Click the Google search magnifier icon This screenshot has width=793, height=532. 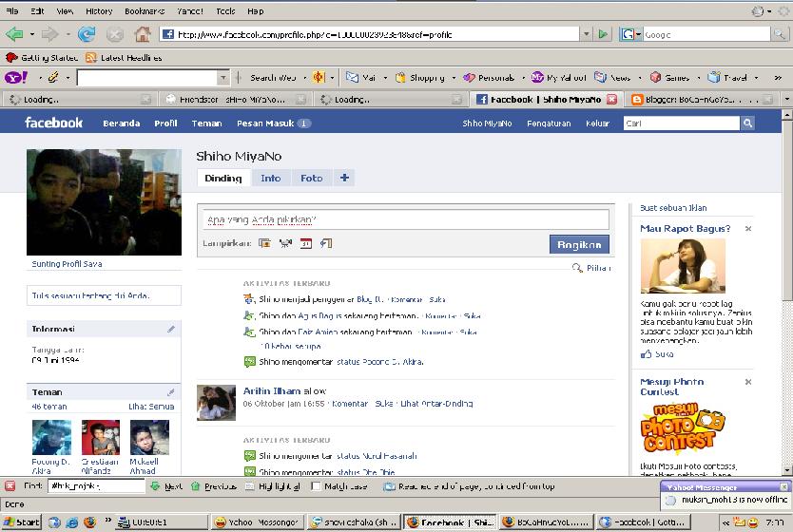tap(780, 34)
